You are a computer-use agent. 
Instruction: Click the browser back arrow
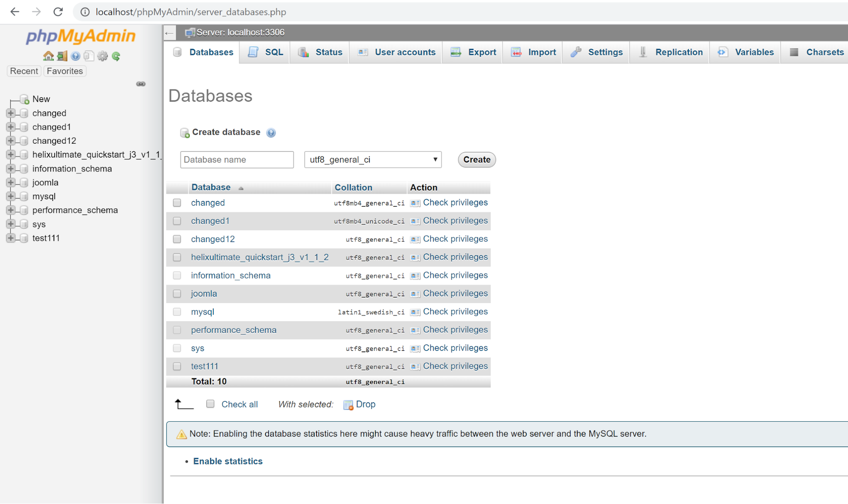[x=15, y=12]
